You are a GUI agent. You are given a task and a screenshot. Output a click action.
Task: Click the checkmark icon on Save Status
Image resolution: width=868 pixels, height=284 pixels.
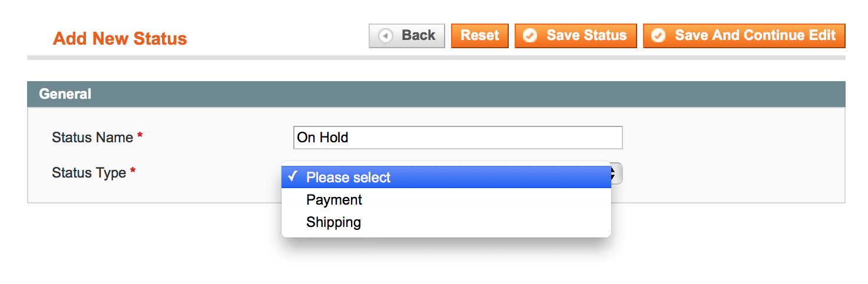[530, 36]
